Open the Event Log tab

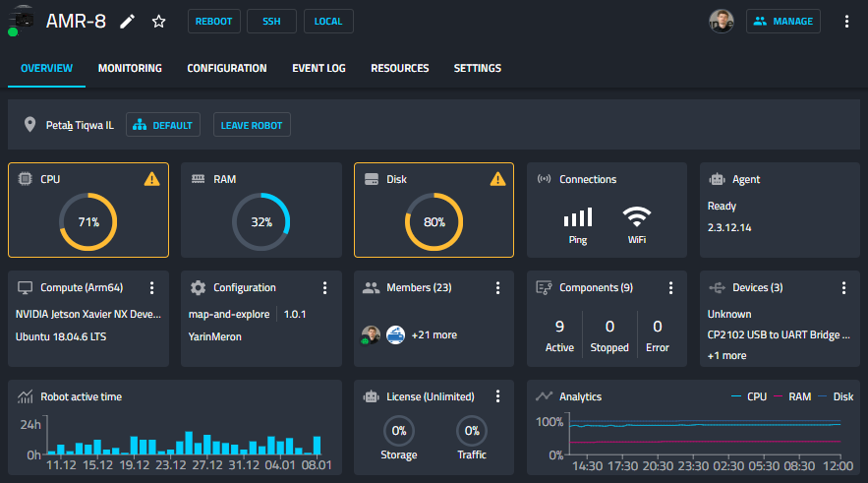click(318, 68)
